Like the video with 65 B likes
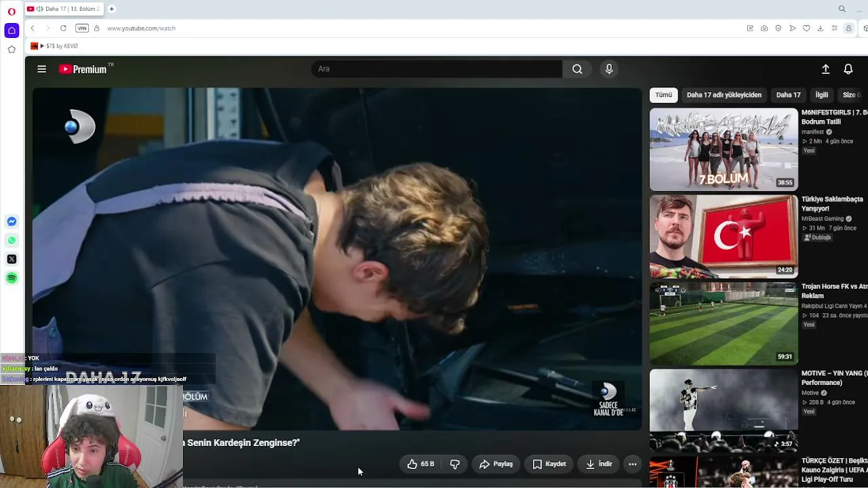The height and width of the screenshot is (488, 868). tap(420, 464)
